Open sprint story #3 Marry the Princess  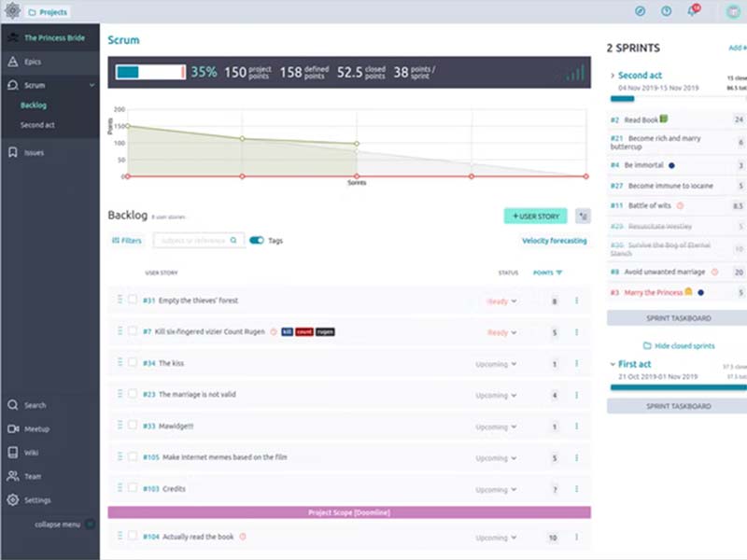click(653, 292)
